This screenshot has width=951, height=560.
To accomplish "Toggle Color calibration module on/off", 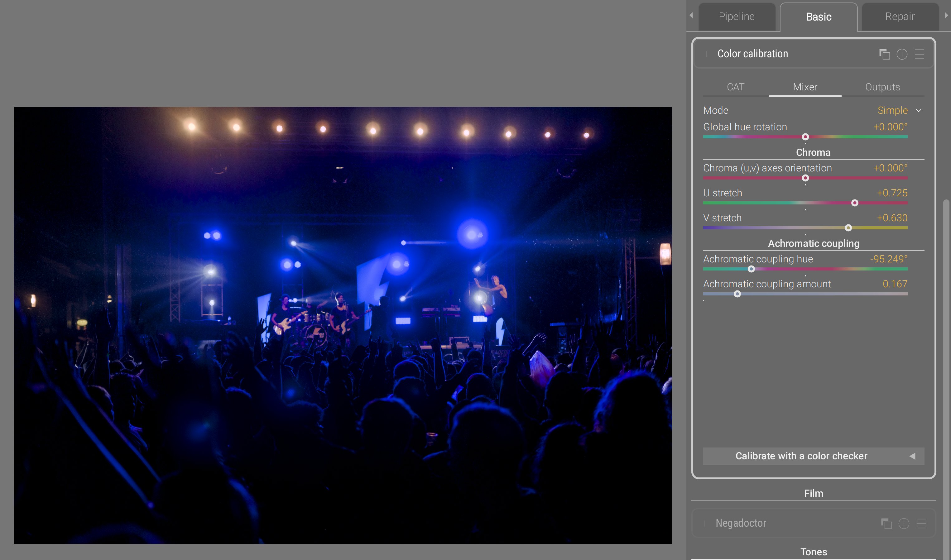I will 706,54.
